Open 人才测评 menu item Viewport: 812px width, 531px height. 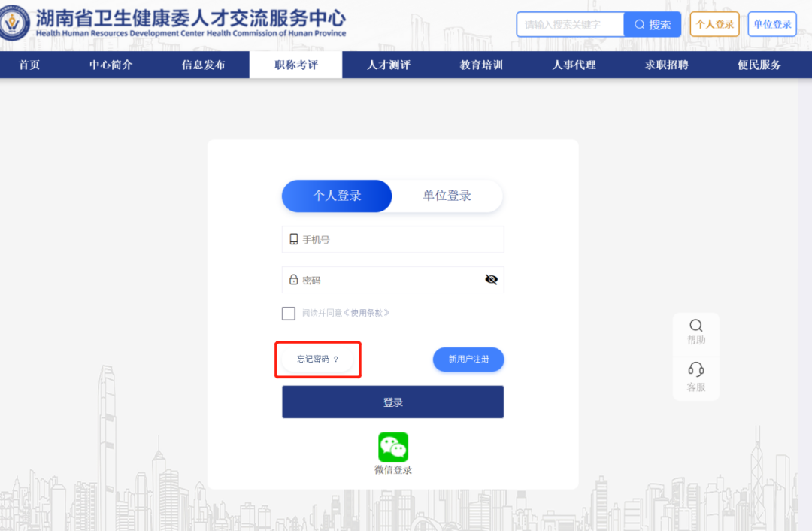(x=389, y=65)
